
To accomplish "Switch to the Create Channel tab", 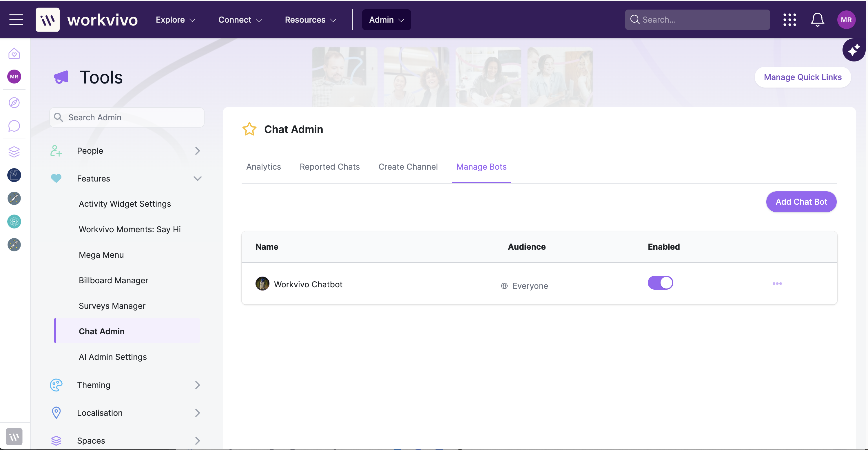I will (408, 167).
